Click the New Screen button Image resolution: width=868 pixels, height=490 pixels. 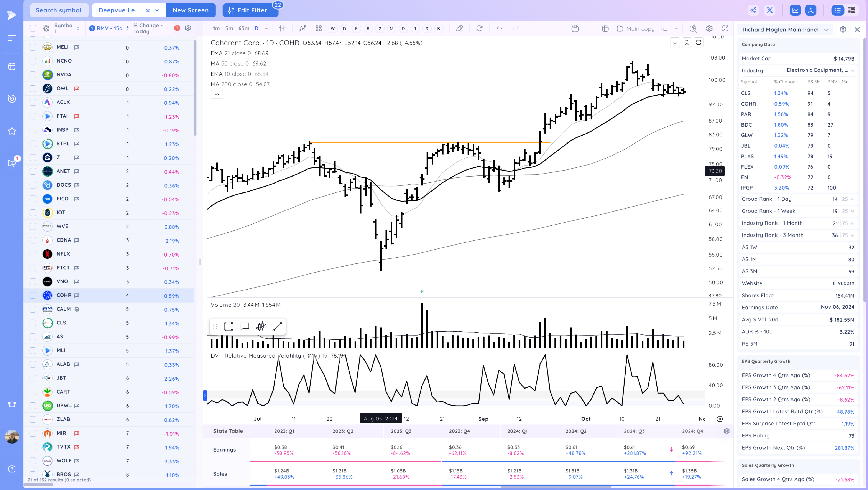[190, 10]
